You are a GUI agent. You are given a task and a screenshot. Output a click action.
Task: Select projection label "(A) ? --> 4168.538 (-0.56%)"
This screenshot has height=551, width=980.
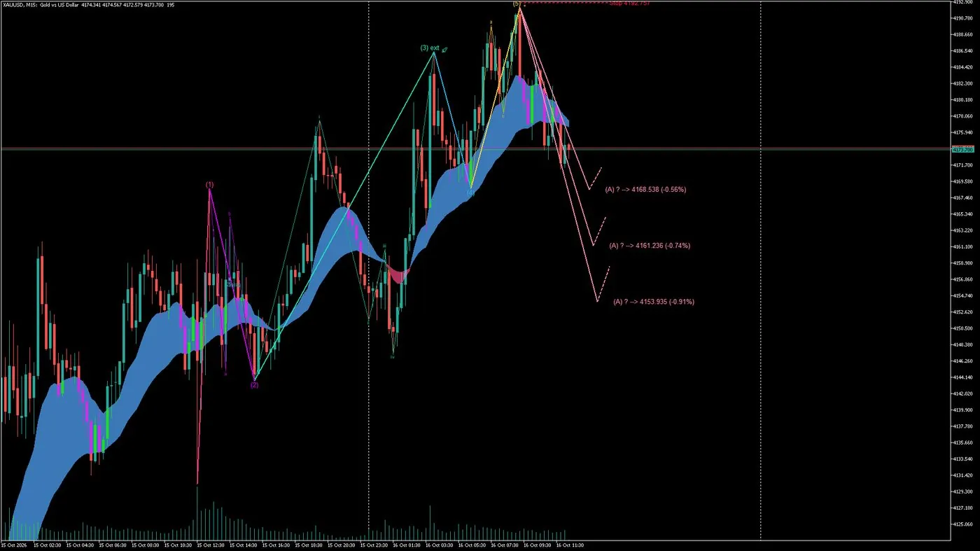tap(645, 189)
